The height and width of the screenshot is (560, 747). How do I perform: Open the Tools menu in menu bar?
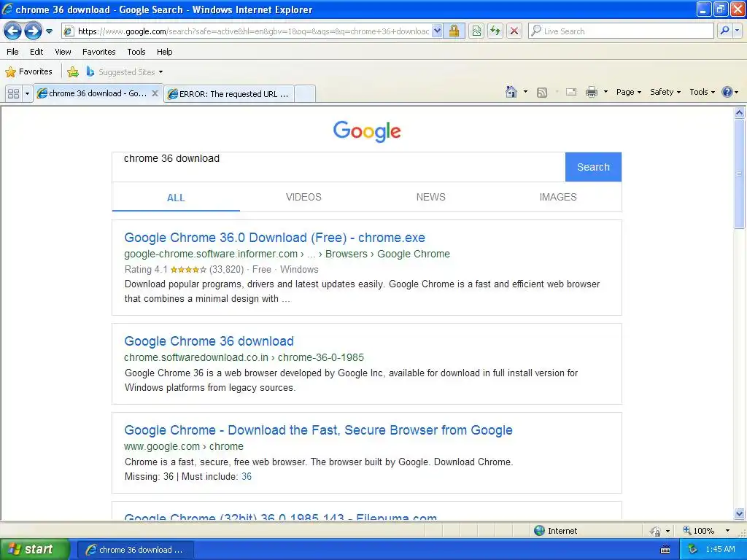[x=136, y=52]
